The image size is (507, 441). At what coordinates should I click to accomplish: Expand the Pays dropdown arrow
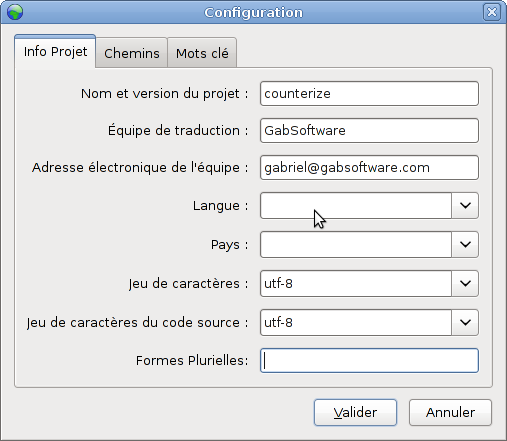[465, 244]
